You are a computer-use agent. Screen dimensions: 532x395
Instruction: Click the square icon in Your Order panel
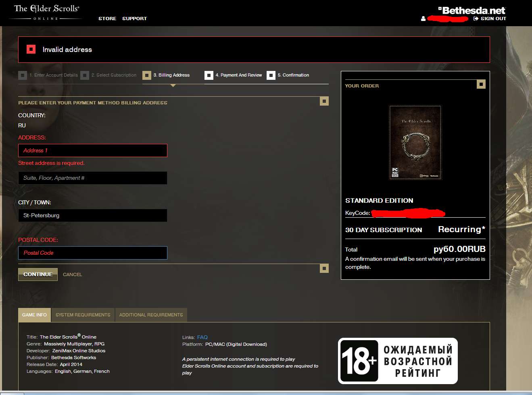point(481,84)
